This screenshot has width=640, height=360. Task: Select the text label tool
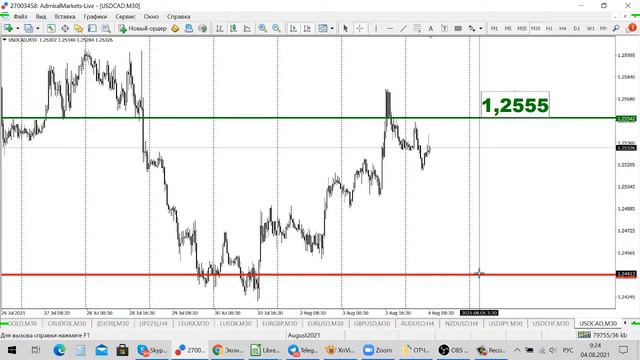(444, 28)
